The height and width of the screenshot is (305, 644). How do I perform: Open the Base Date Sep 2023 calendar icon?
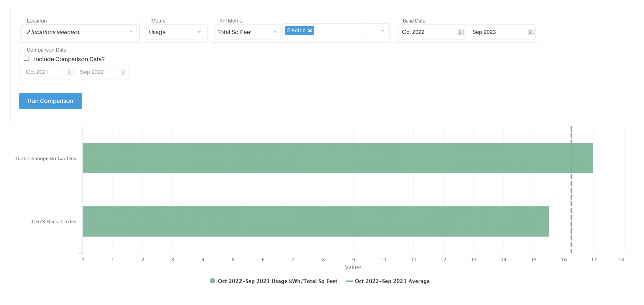click(x=530, y=32)
